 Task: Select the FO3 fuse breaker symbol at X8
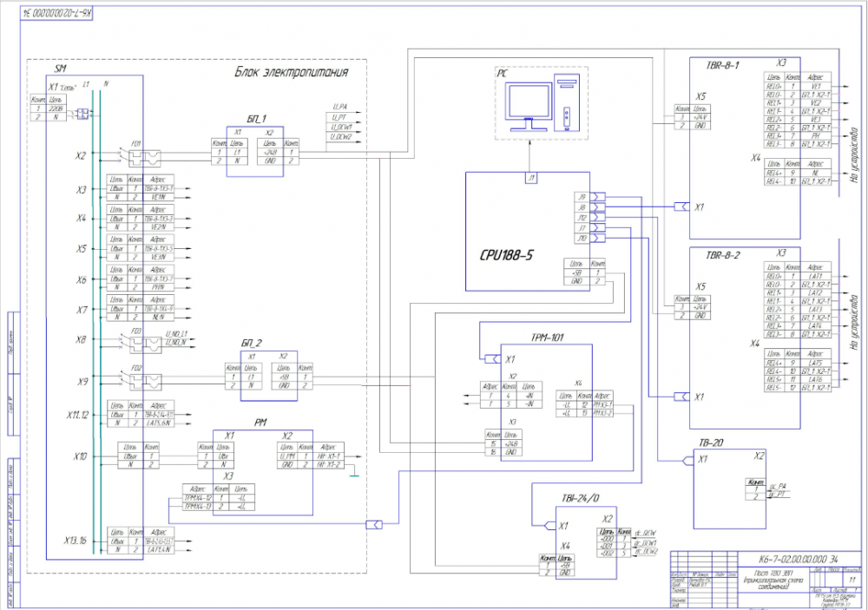143,343
